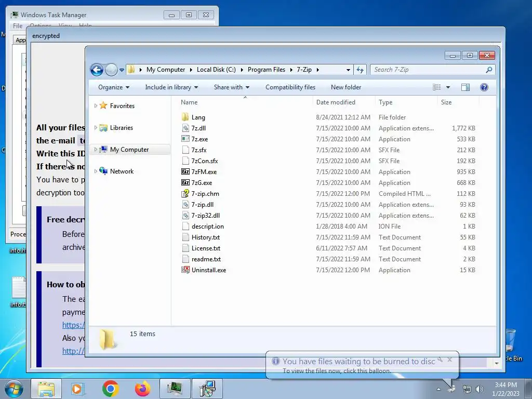The image size is (532, 399).
Task: Select My Computer in the navigation pane
Action: 129,150
